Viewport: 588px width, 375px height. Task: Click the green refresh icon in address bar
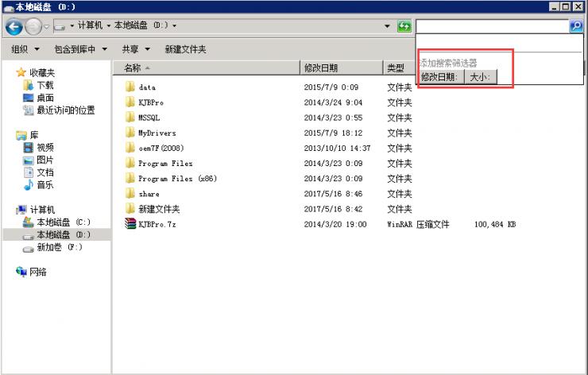pos(404,27)
